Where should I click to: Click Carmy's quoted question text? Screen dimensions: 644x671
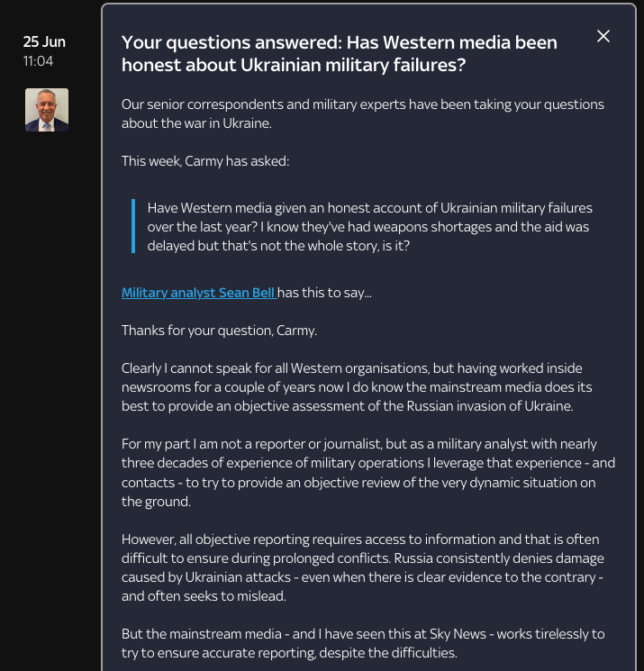(369, 226)
